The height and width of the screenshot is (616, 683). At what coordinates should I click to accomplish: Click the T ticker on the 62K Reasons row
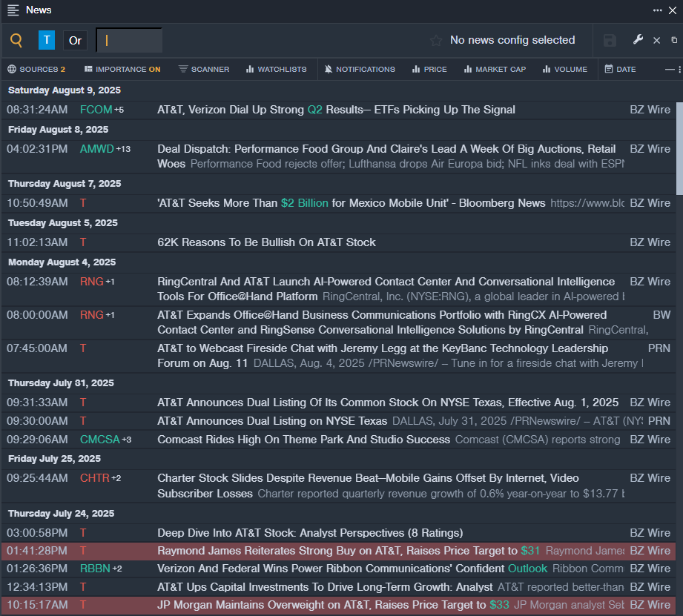coord(83,242)
